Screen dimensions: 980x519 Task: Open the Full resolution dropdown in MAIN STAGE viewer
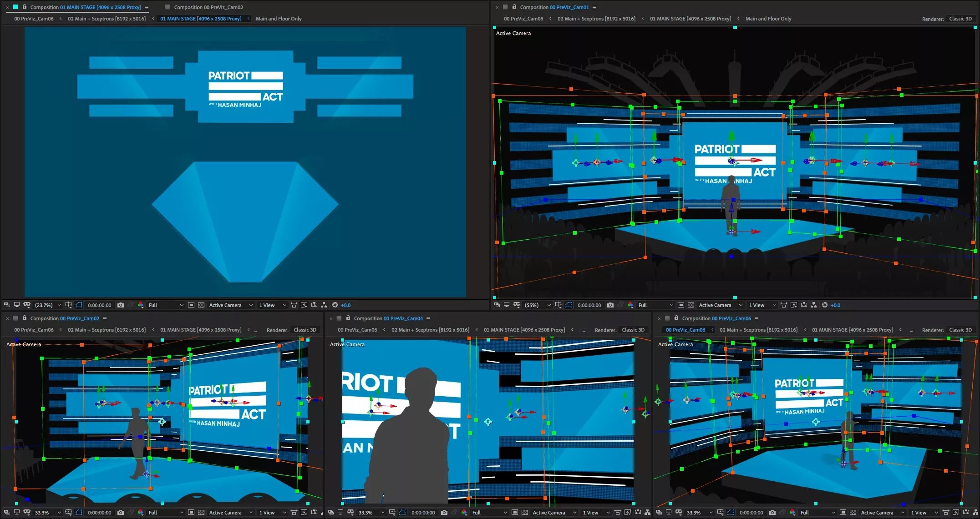pos(166,305)
